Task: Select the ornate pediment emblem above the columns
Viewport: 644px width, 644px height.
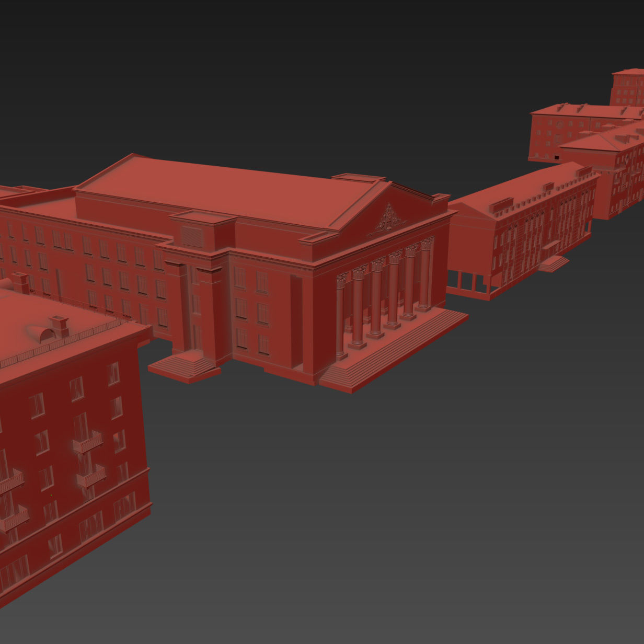Action: pyautogui.click(x=388, y=219)
